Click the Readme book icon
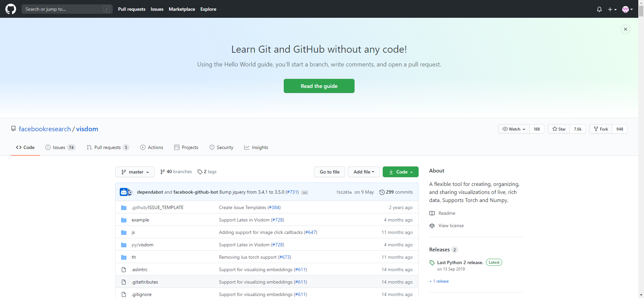The height and width of the screenshot is (298, 644). (432, 213)
